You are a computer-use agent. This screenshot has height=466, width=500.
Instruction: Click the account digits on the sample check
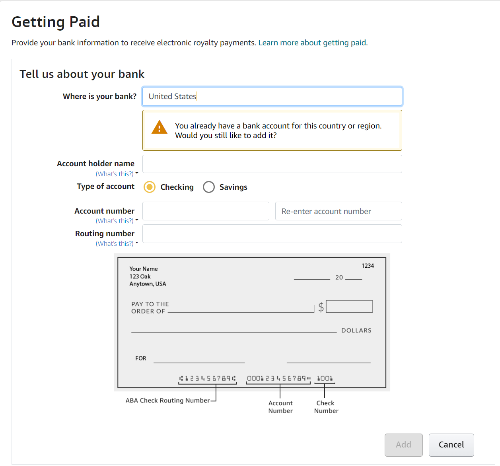point(278,379)
